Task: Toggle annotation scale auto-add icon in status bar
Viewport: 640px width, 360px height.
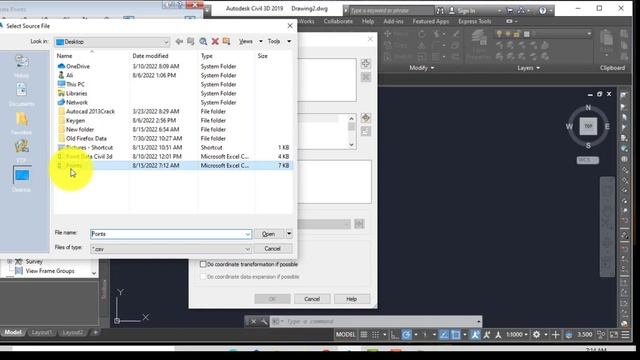Action: click(487, 335)
